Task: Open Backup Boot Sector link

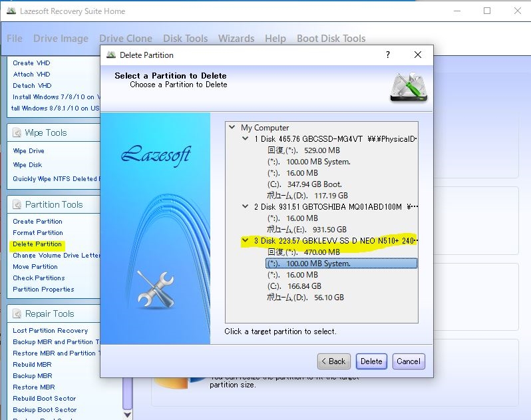Action: pyautogui.click(x=45, y=409)
